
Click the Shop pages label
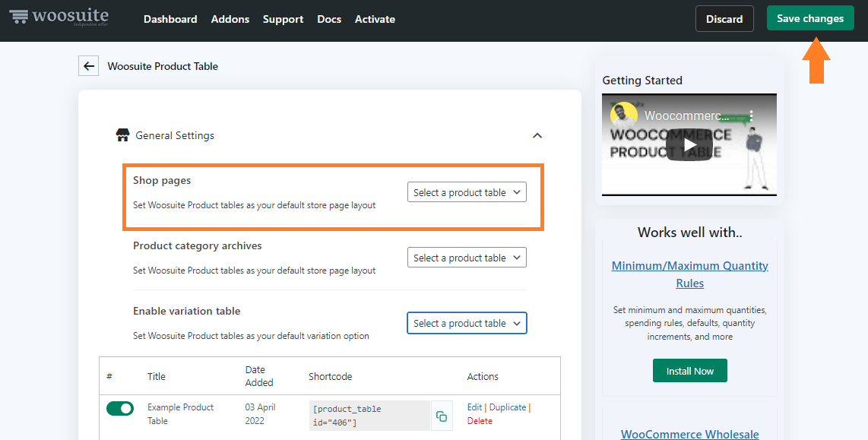(162, 180)
